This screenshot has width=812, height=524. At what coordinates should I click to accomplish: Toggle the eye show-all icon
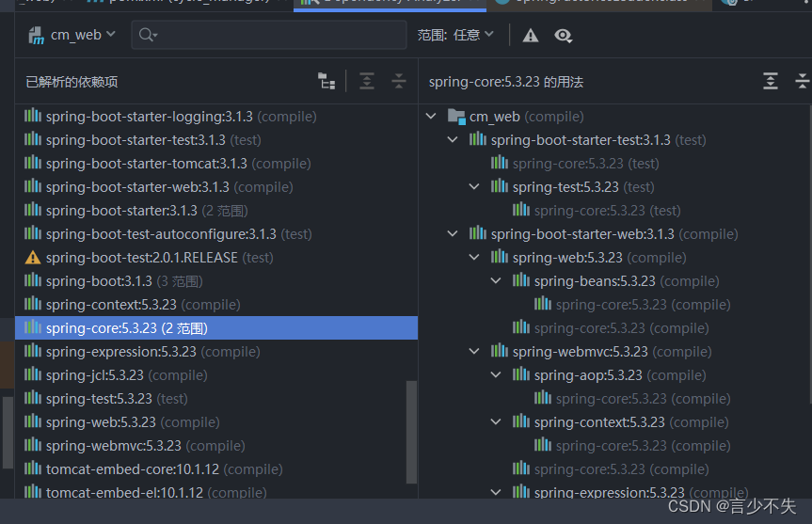tap(563, 35)
